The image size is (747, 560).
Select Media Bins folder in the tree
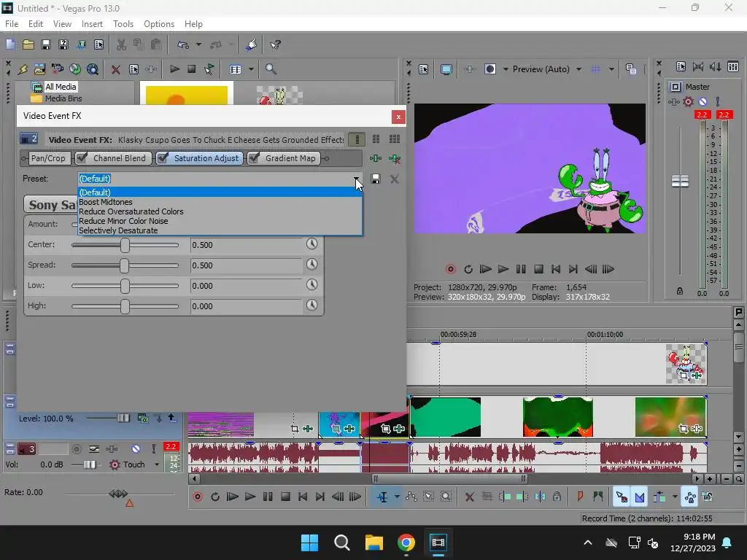tap(63, 98)
